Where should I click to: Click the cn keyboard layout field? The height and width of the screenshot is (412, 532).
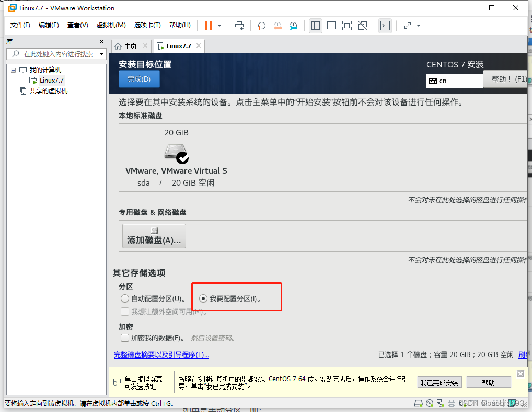[x=454, y=81]
